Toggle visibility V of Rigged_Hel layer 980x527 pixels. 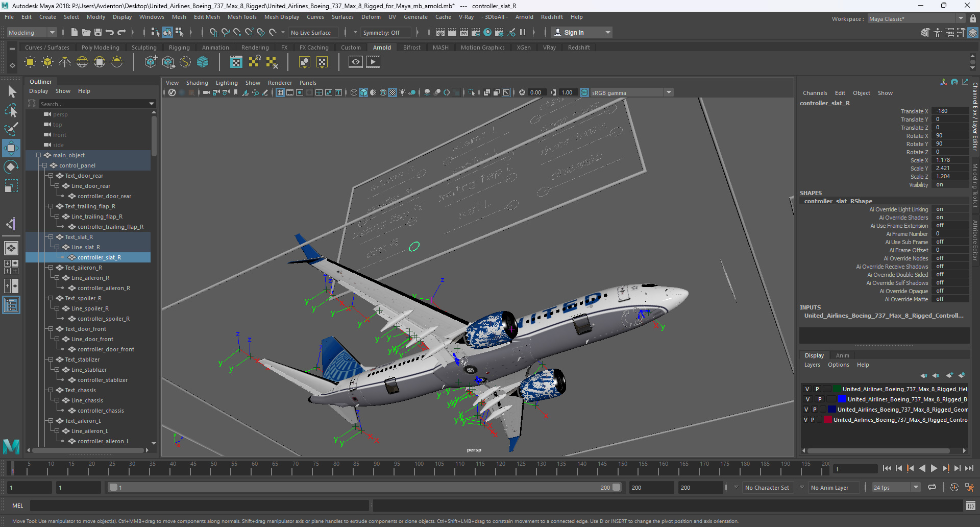pos(807,389)
